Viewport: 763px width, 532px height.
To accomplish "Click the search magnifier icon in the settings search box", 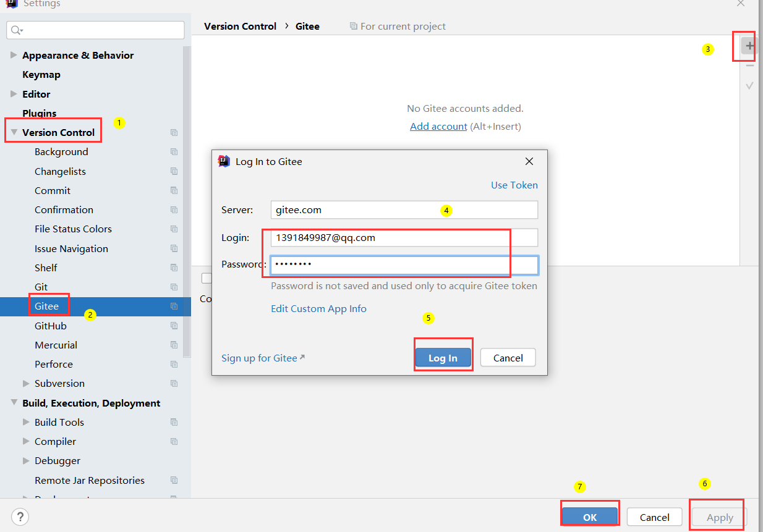I will [x=17, y=30].
